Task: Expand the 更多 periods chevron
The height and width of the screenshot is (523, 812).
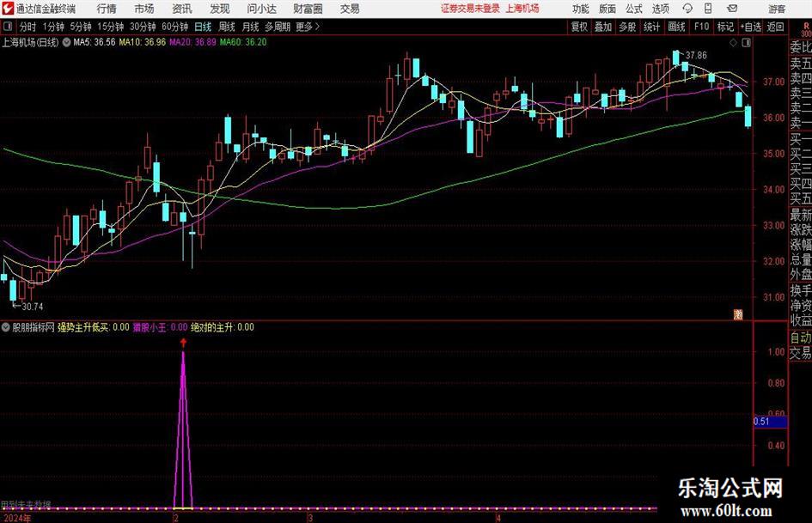Action: click(308, 27)
